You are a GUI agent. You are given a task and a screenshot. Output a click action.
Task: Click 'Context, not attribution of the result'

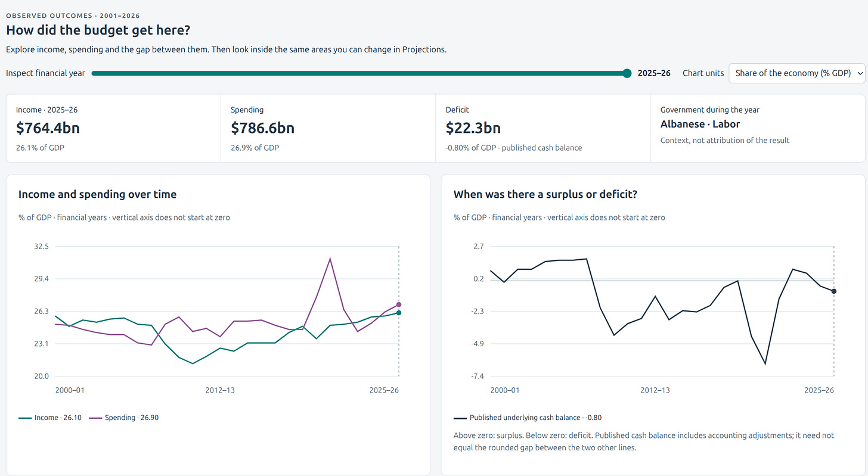click(x=725, y=141)
